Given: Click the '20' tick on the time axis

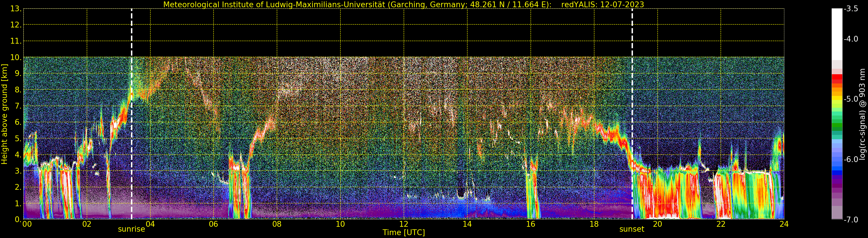Looking at the screenshot, I should coord(657,224).
